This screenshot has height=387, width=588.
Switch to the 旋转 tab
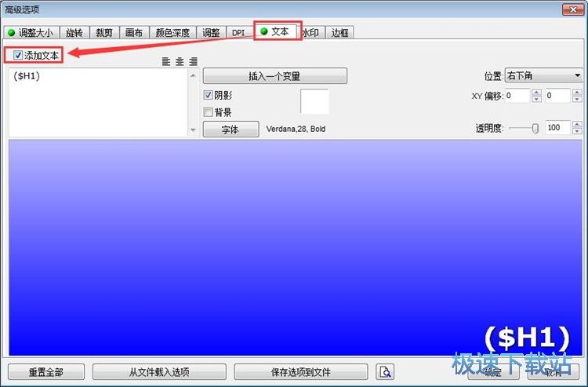74,33
